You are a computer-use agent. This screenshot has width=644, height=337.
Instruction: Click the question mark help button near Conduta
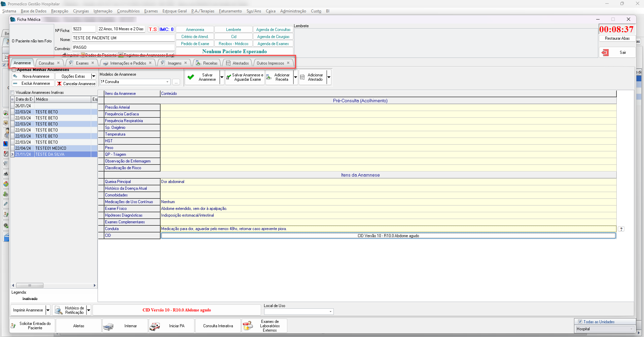(621, 229)
